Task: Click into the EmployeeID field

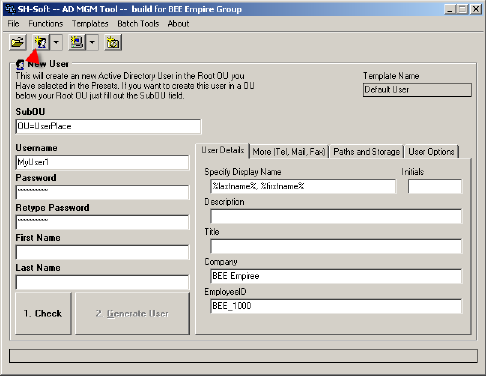Action: click(x=336, y=306)
